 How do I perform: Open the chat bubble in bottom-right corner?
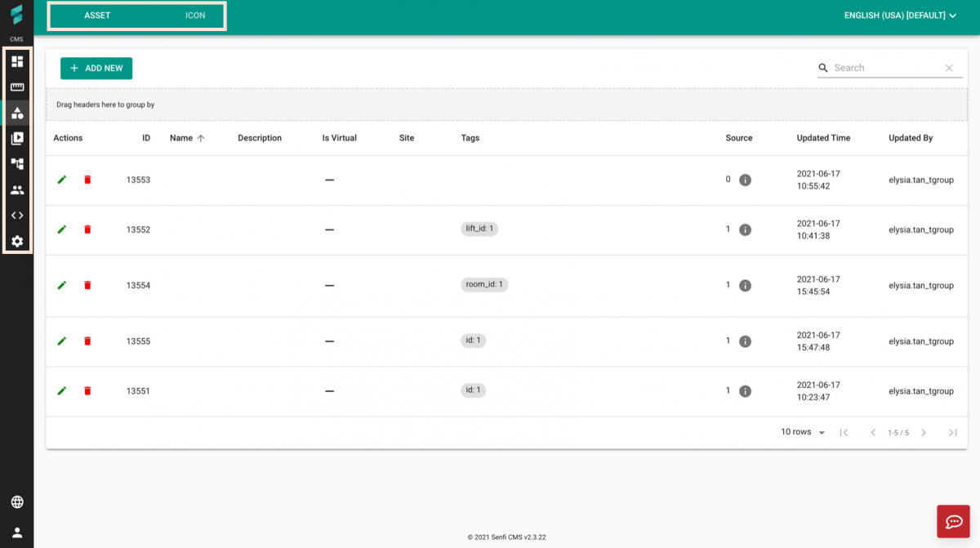[953, 521]
